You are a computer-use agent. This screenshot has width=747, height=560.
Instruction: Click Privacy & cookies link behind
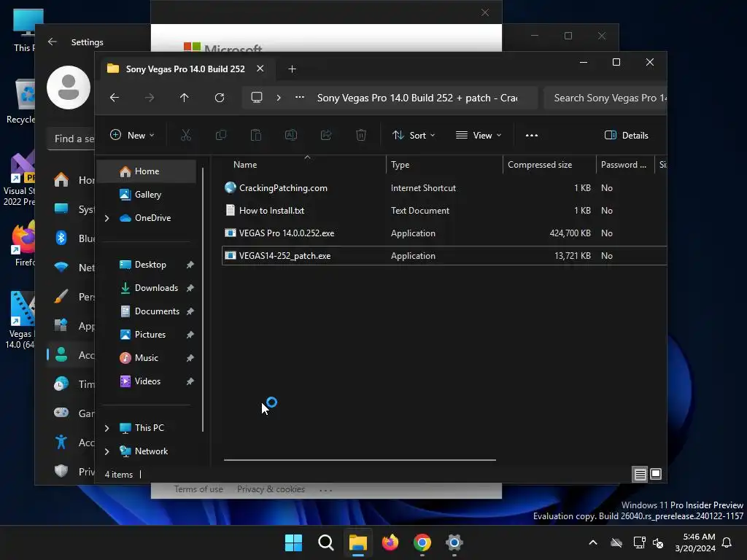coord(271,489)
